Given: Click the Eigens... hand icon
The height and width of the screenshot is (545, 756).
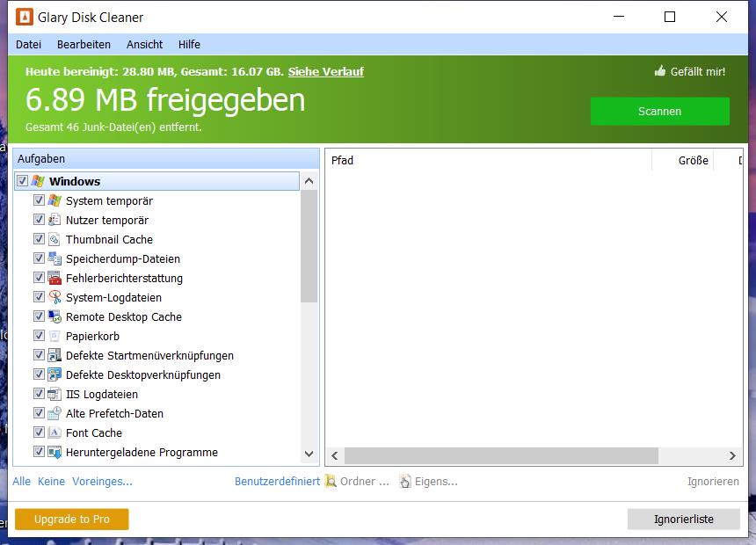Looking at the screenshot, I should pyautogui.click(x=405, y=481).
